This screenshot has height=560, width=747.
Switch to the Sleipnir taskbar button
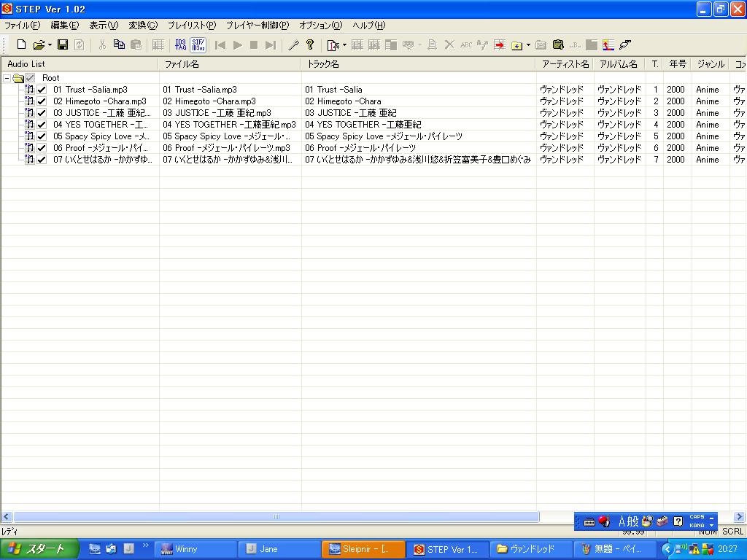point(363,549)
